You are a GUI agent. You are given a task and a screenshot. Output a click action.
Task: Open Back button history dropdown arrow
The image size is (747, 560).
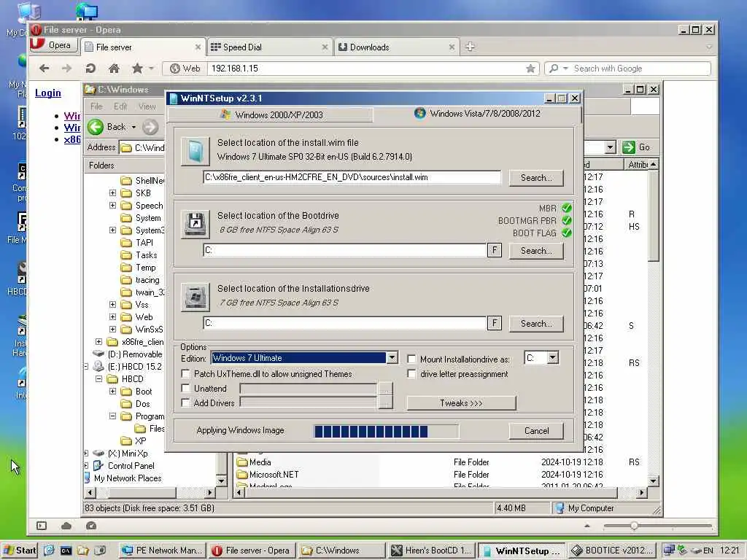pyautogui.click(x=134, y=127)
